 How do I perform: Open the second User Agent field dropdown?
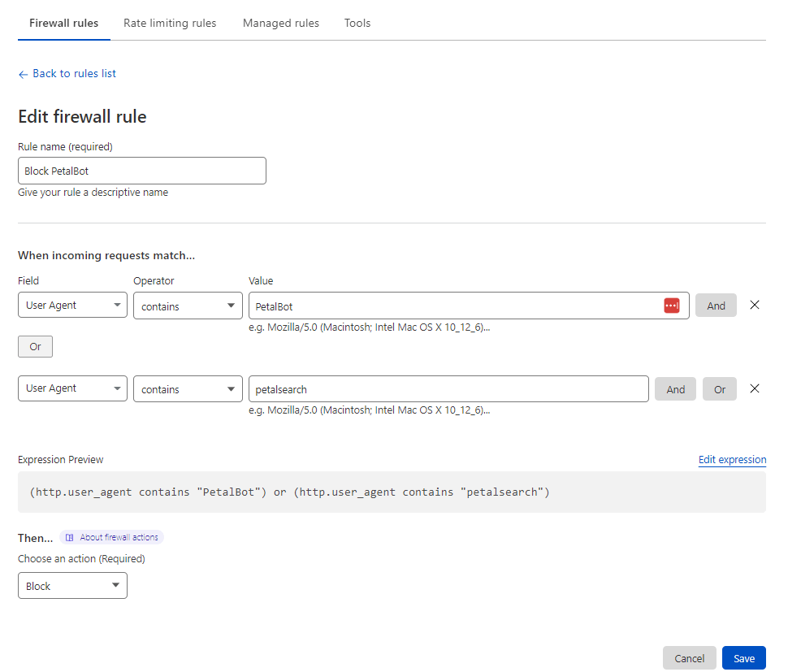(72, 388)
